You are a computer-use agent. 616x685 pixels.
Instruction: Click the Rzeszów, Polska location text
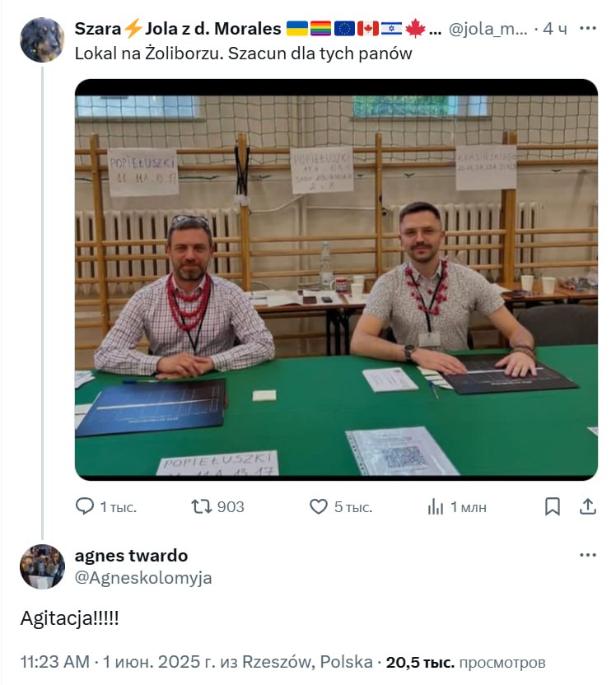[x=307, y=662]
